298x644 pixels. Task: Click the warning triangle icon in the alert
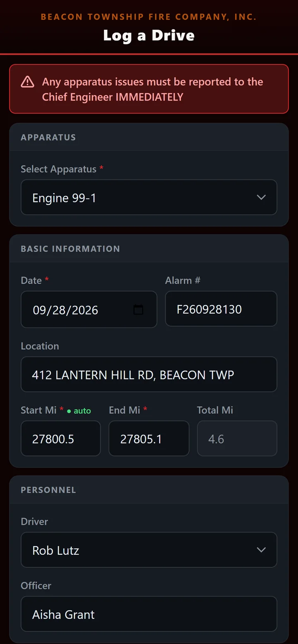pyautogui.click(x=27, y=82)
